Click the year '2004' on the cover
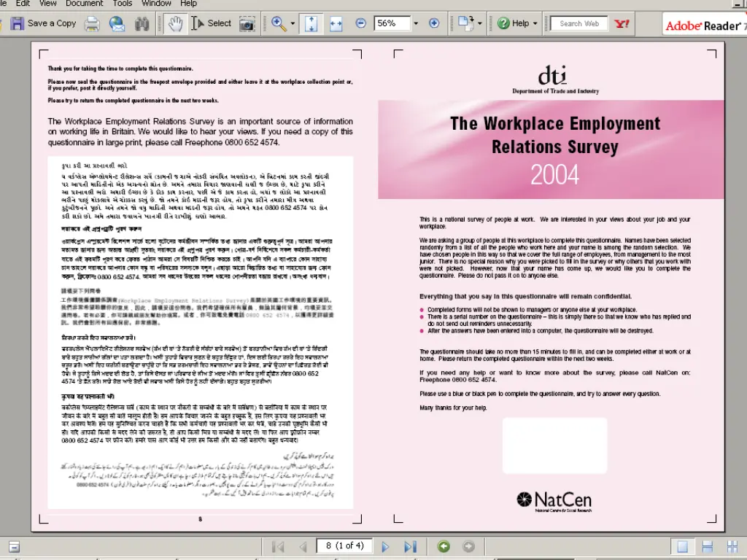747x560 pixels. (x=555, y=174)
